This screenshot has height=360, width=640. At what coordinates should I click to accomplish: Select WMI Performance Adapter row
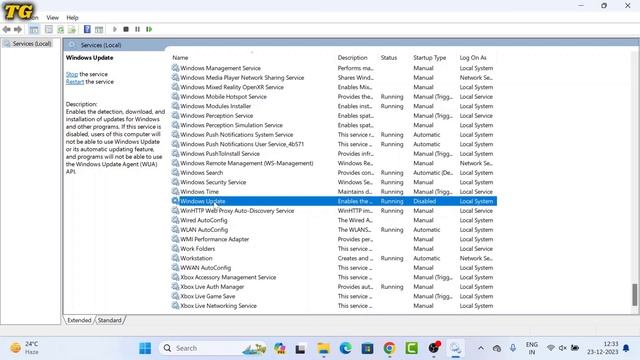tap(334, 240)
